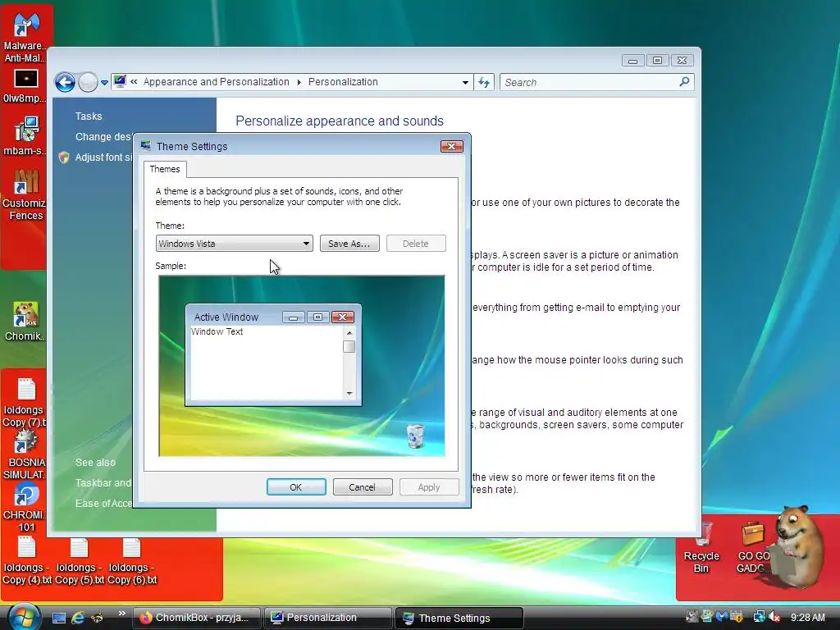The height and width of the screenshot is (630, 840).
Task: Click Save As... button
Action: coord(349,243)
